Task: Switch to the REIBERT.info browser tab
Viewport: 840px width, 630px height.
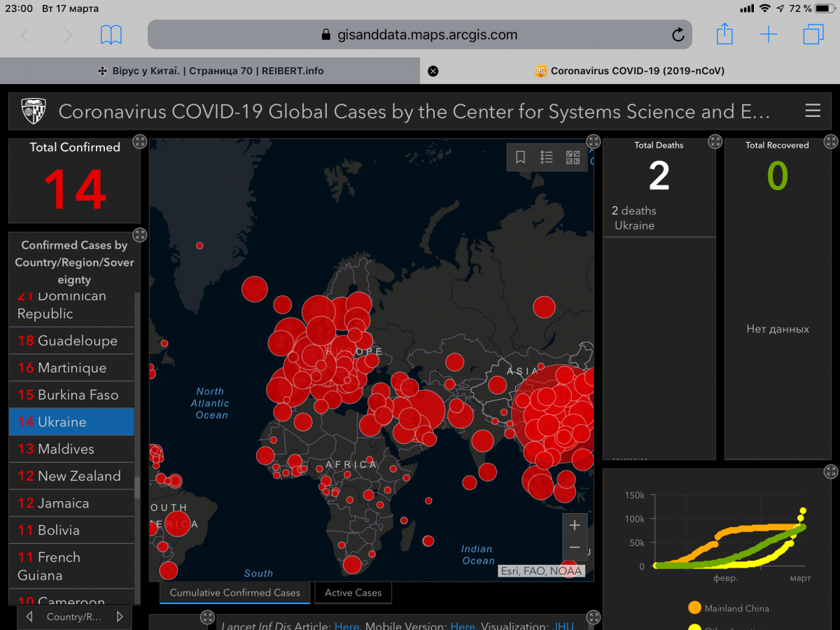Action: [210, 71]
